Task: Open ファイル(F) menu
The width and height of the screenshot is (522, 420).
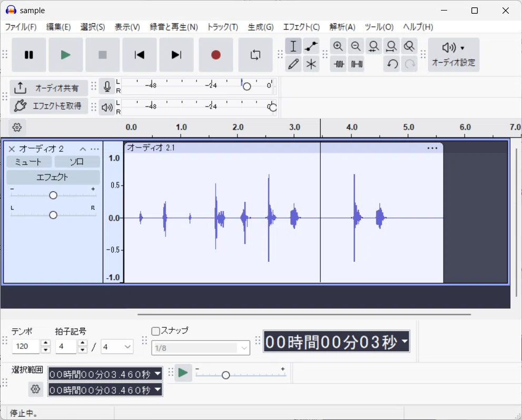Action: pos(21,27)
